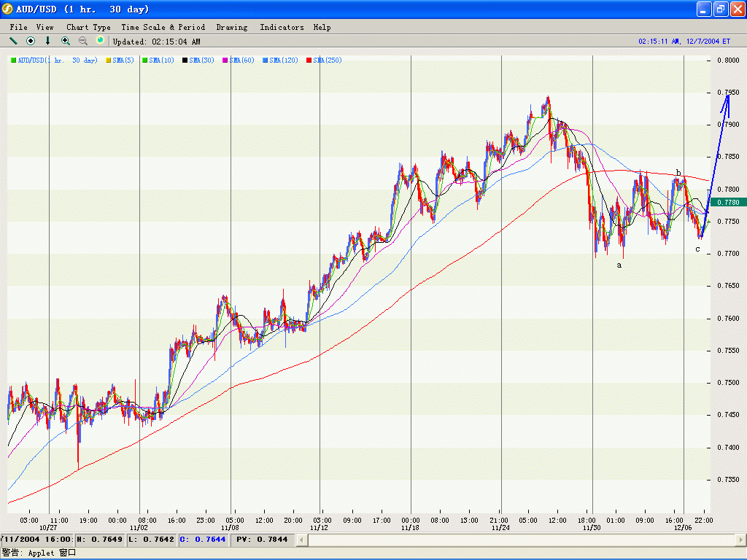Expand the Time Scale & Period menu
The height and width of the screenshot is (560, 747).
click(163, 27)
